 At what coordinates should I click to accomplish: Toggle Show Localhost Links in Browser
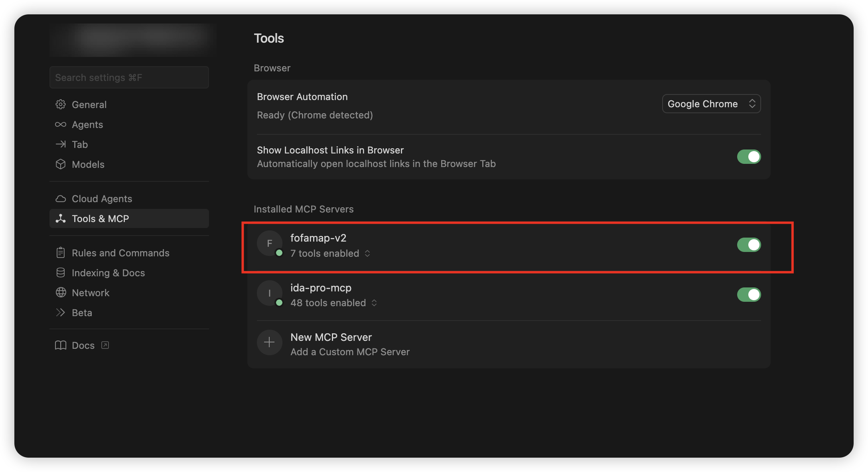coord(748,157)
